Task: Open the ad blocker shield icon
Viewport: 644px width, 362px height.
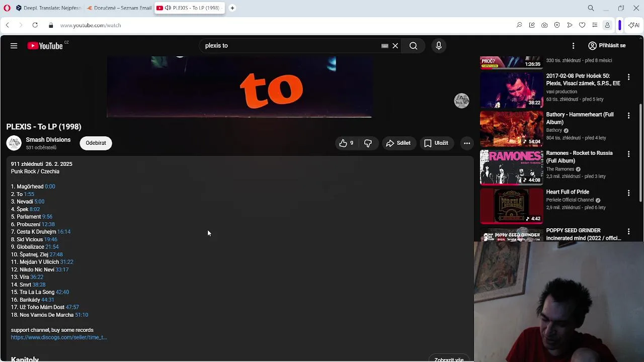Action: point(557,25)
